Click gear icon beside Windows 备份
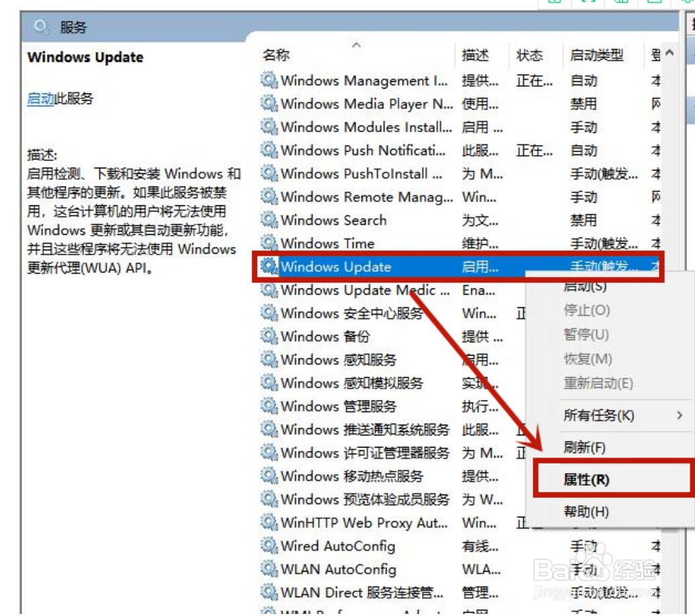This screenshot has height=616, width=695. click(x=269, y=336)
